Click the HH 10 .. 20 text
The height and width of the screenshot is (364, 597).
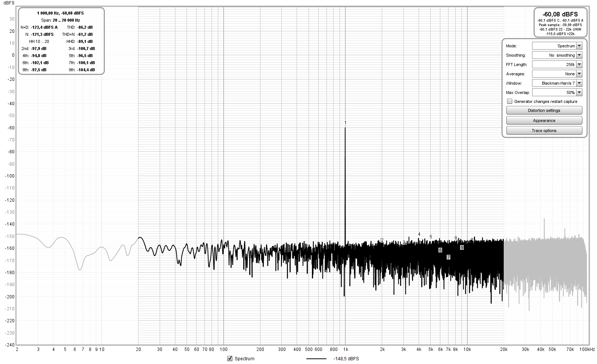pos(39,41)
